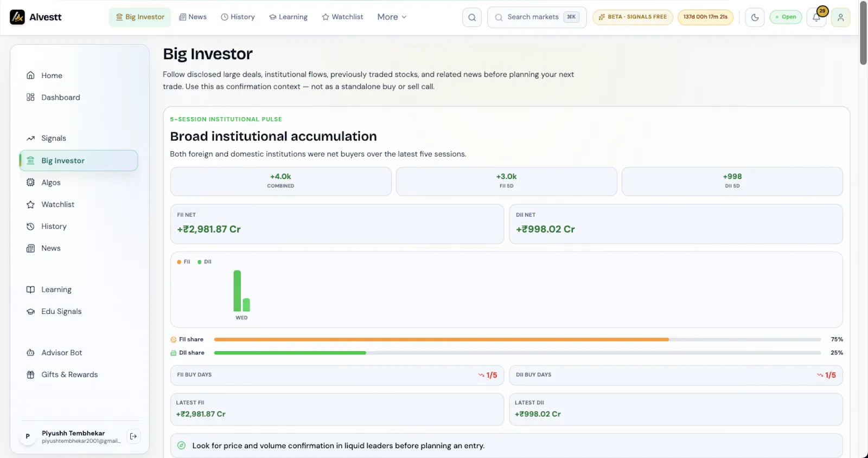Click the tall FII bar for WED

pyautogui.click(x=237, y=291)
